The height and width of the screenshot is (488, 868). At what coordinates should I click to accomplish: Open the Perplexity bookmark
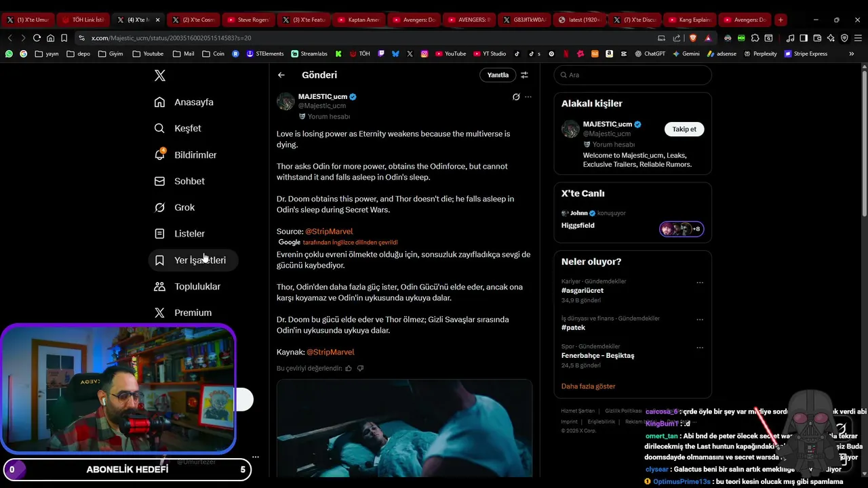(x=760, y=54)
